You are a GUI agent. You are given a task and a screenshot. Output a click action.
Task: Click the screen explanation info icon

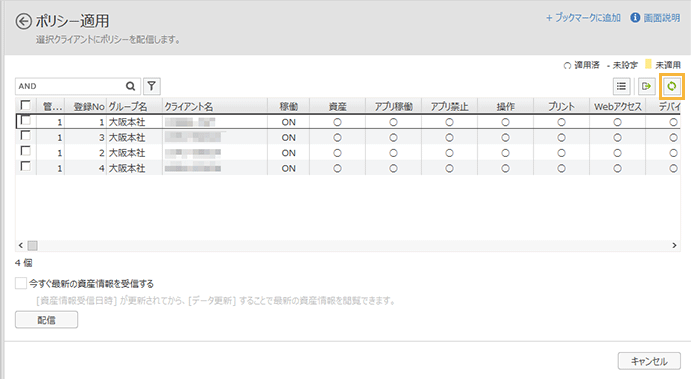[635, 18]
